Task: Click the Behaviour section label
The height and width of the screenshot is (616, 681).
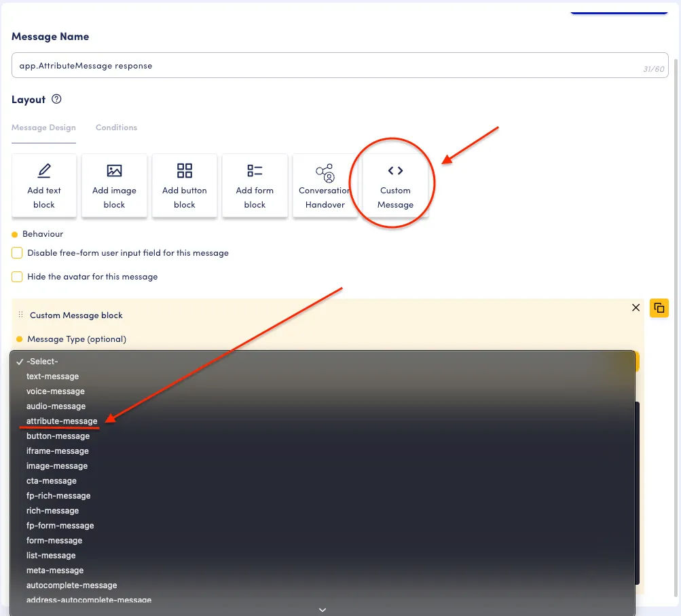Action: pyautogui.click(x=43, y=233)
